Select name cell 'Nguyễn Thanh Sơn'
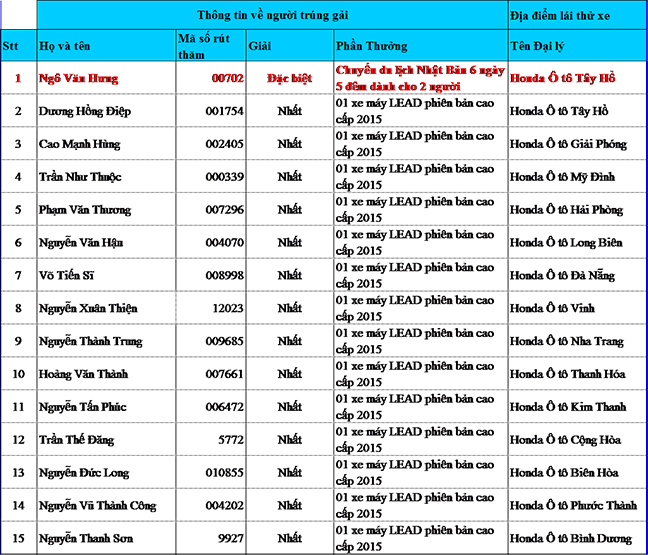The image size is (648, 555). pyautogui.click(x=106, y=538)
